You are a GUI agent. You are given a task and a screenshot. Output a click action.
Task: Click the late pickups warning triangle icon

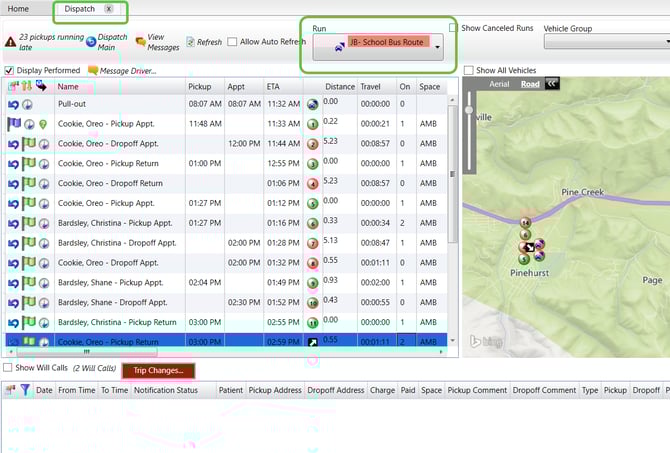[10, 42]
